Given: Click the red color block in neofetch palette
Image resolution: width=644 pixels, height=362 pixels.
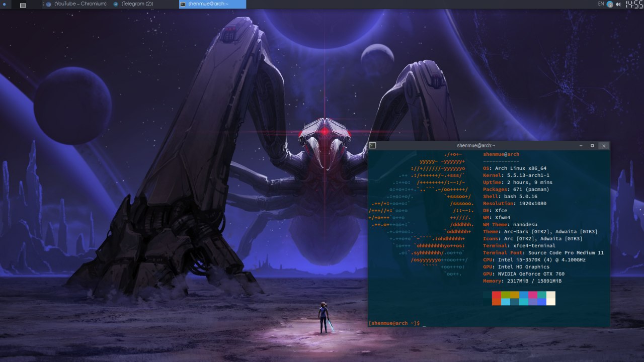Looking at the screenshot, I should [x=497, y=295].
